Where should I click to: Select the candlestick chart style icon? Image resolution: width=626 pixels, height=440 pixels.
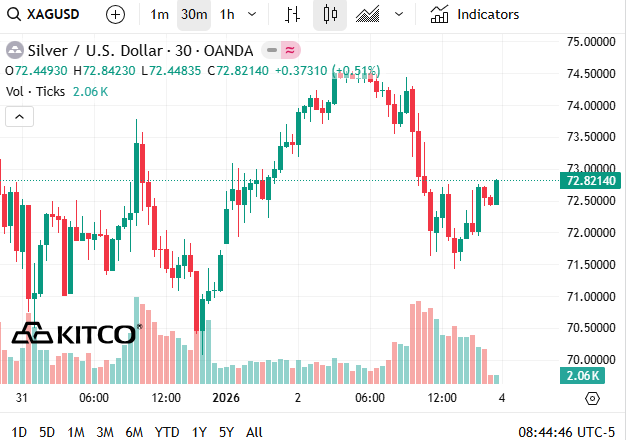pyautogui.click(x=330, y=15)
